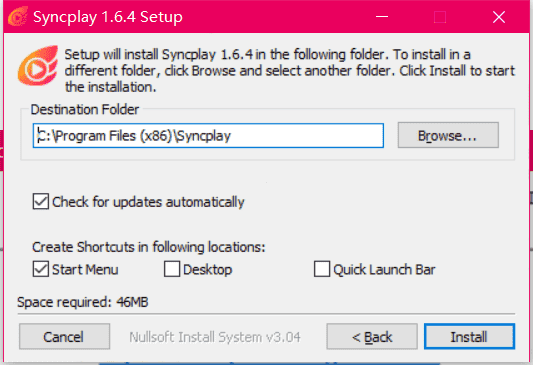
Task: Uncheck Check for updates automatically
Action: coord(41,202)
